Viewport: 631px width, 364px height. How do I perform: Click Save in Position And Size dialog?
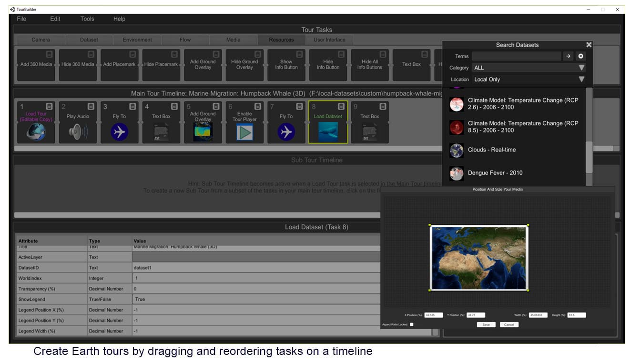486,324
